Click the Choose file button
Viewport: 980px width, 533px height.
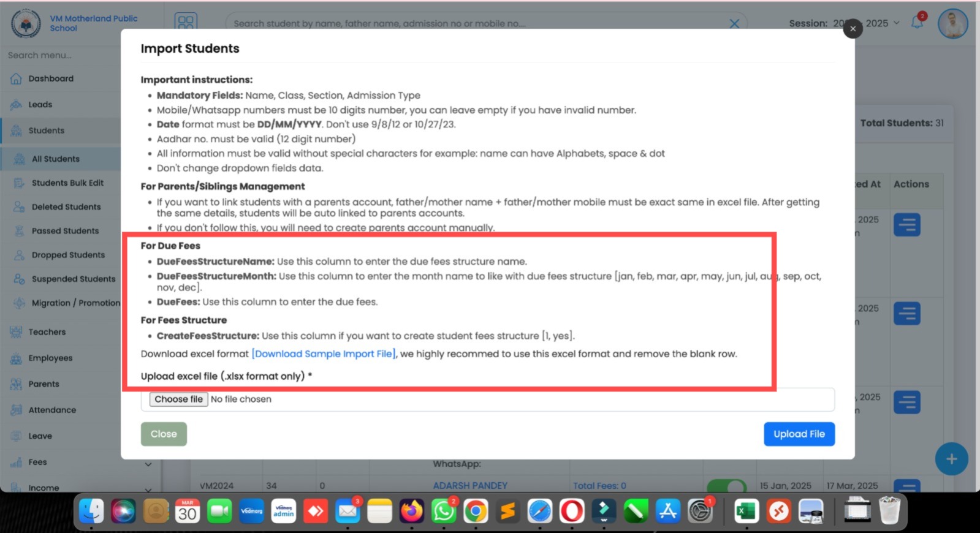178,399
